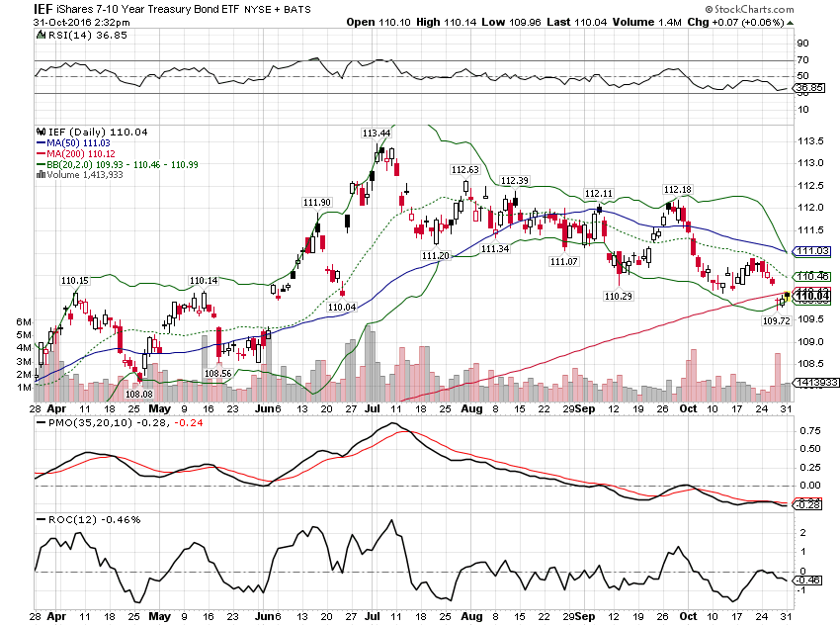Click the 110.46 Bollinger mid tag on axis
Image resolution: width=840 pixels, height=626 pixels.
pos(812,277)
